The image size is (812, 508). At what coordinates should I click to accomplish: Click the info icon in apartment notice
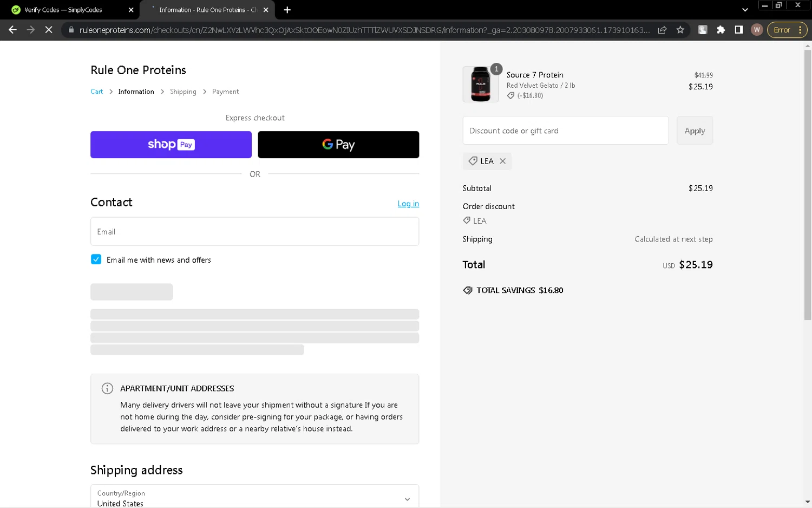click(107, 388)
